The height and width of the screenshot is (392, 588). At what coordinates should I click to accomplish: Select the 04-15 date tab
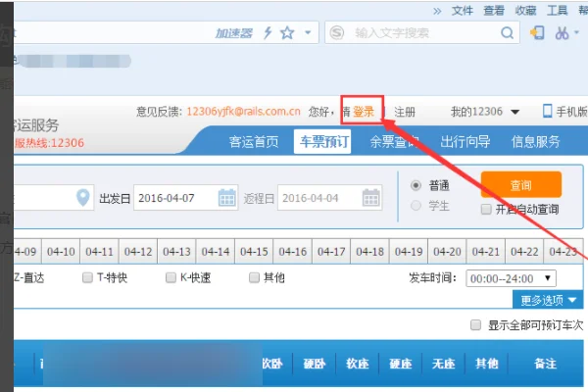coord(254,252)
